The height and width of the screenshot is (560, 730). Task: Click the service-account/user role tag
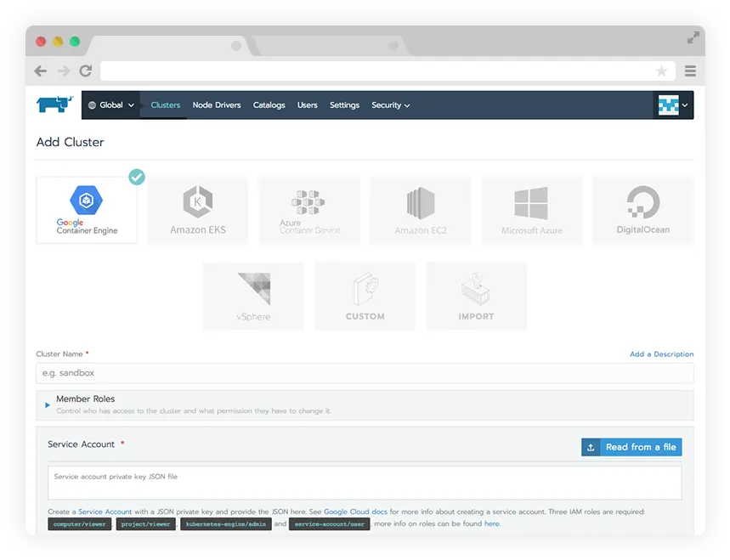329,524
